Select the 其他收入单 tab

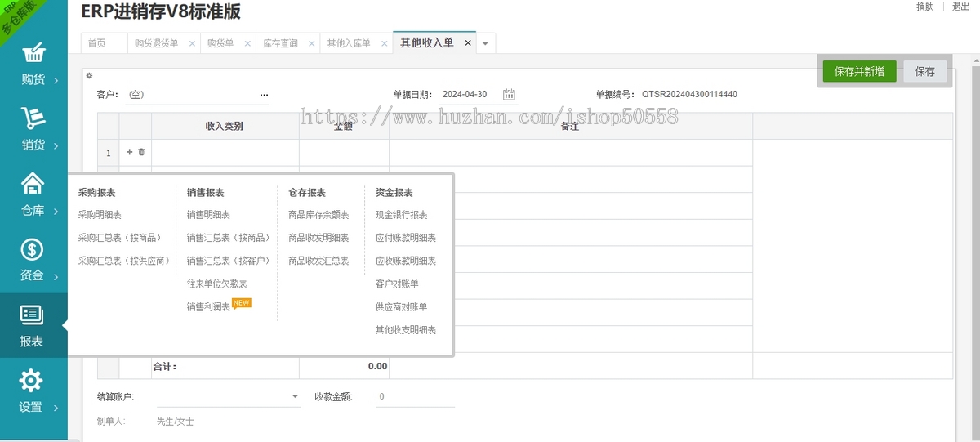(426, 43)
